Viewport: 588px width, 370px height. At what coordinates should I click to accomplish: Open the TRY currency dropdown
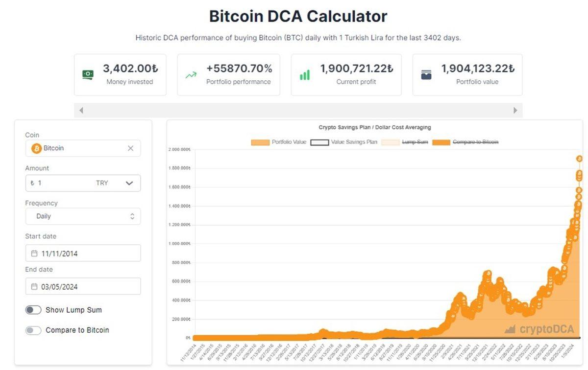[118, 183]
